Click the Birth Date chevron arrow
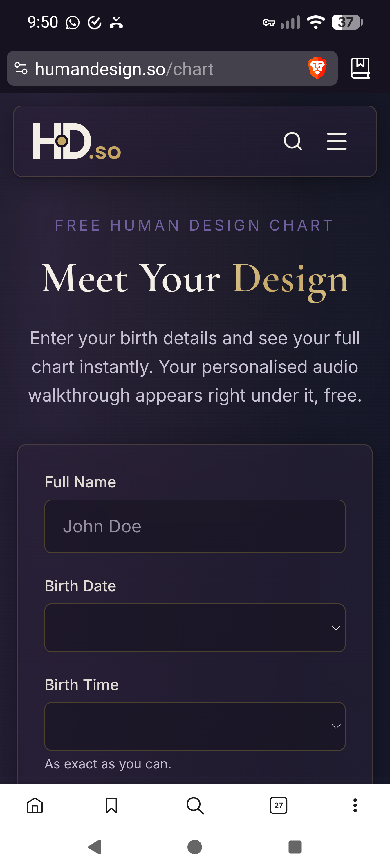The height and width of the screenshot is (868, 390). tap(336, 628)
